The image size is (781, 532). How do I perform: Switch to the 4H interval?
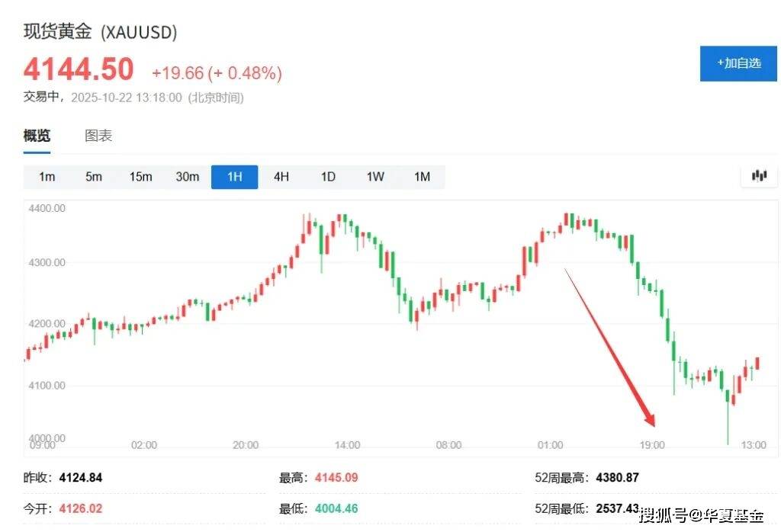[x=281, y=177]
